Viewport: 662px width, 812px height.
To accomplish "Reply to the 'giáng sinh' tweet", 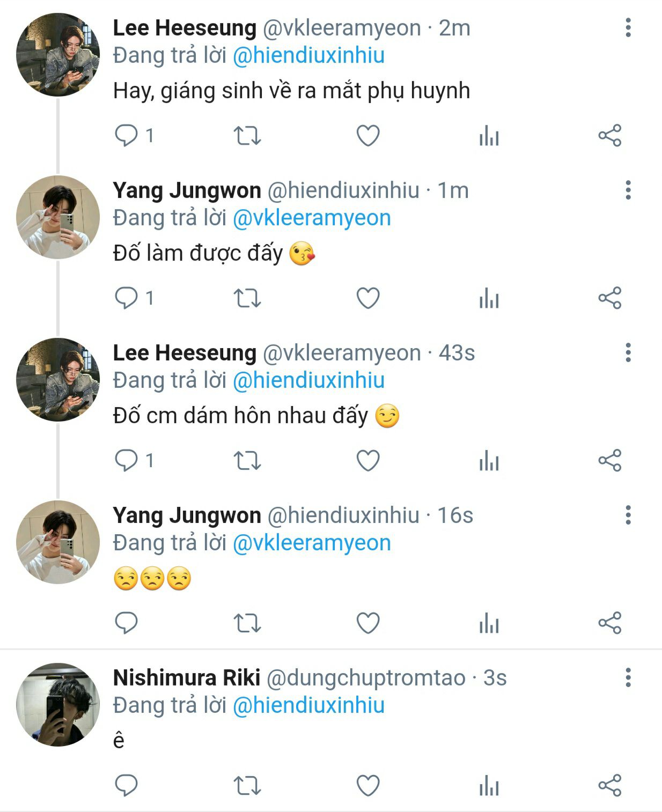I will (127, 136).
